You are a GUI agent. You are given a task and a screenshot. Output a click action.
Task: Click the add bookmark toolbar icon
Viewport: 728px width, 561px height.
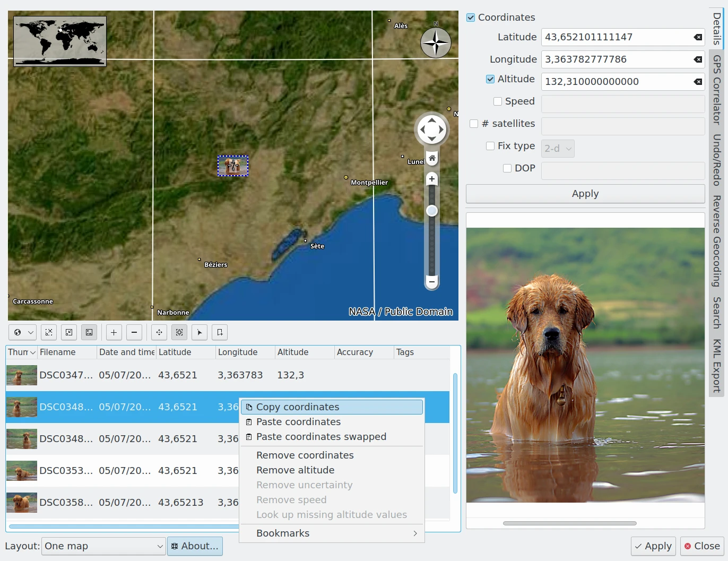[220, 332]
